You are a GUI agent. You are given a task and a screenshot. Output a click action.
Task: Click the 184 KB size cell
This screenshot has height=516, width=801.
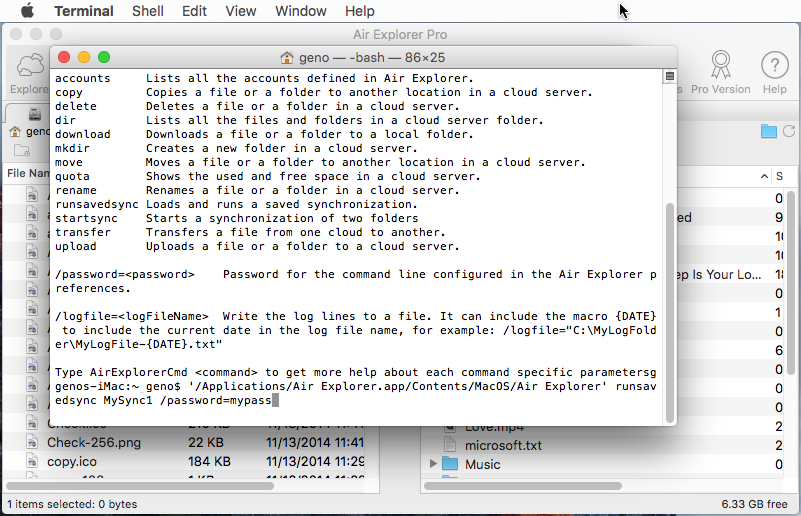(209, 461)
